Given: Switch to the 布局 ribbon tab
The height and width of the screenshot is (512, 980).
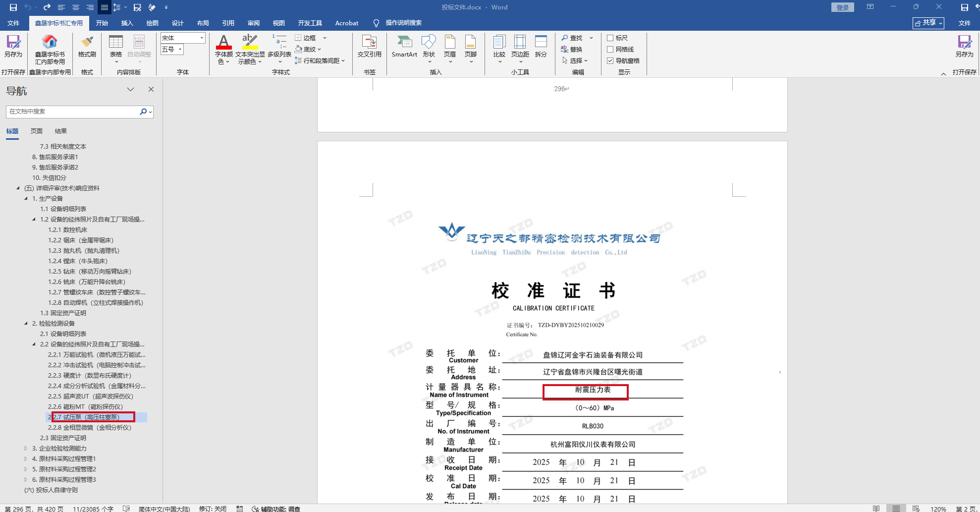Looking at the screenshot, I should coord(203,23).
